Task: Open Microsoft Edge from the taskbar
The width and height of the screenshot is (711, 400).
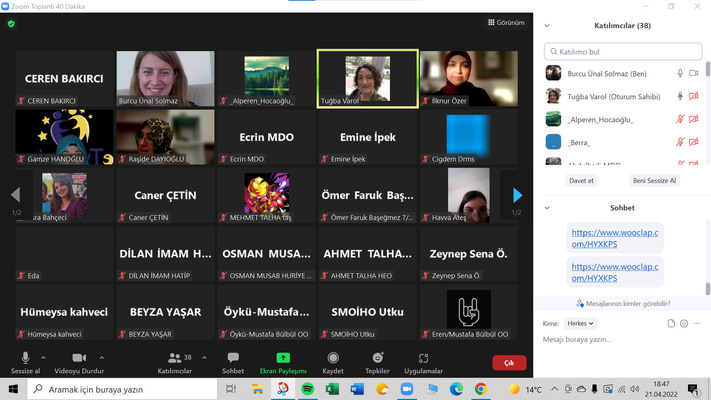Action: click(456, 389)
